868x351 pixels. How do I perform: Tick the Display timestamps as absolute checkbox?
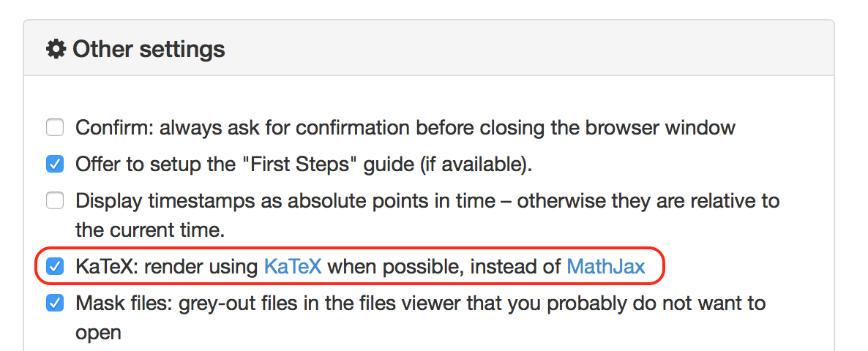55,200
